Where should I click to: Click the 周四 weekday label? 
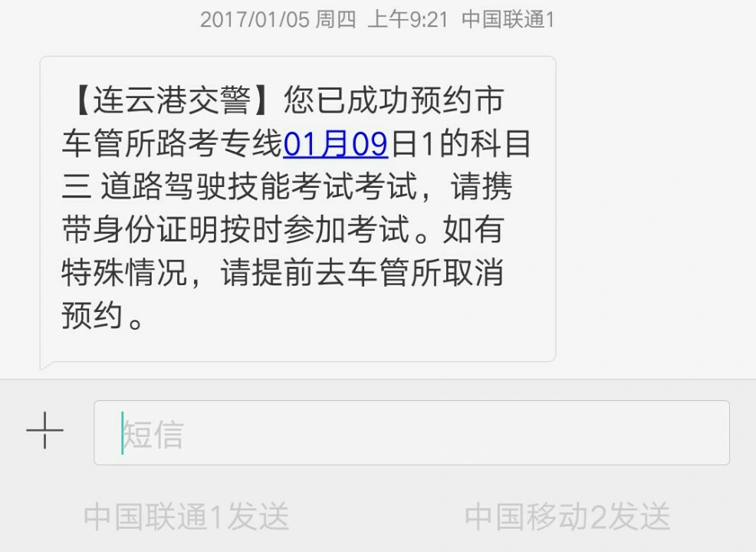336,20
